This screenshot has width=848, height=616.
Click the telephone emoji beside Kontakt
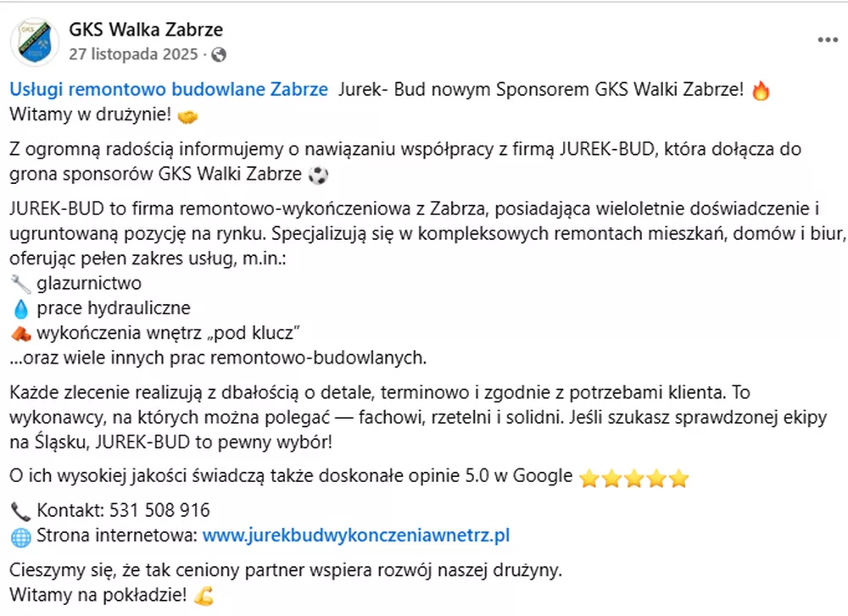(x=20, y=511)
